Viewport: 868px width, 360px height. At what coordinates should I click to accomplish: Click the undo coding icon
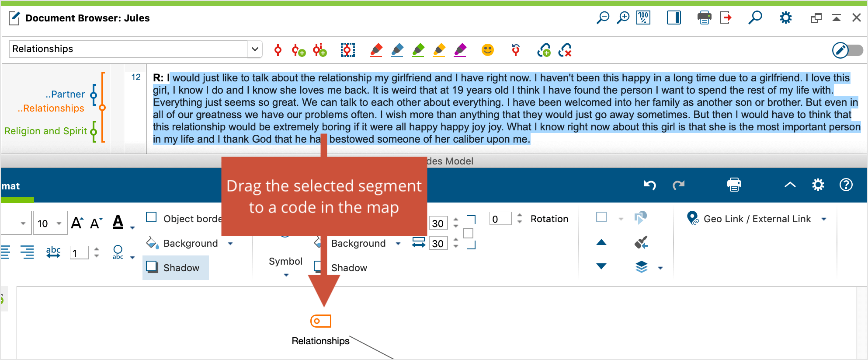click(516, 50)
